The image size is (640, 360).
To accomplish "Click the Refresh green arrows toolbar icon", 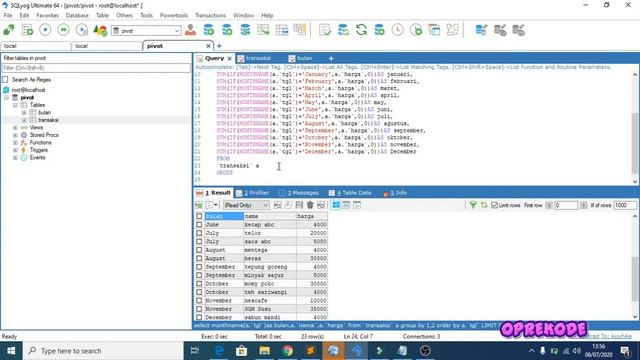I will [x=361, y=30].
